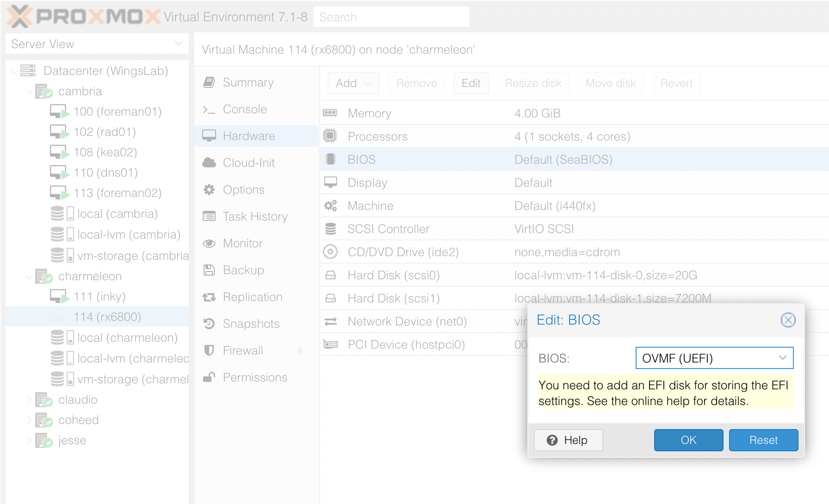This screenshot has height=504, width=829.
Task: Select VM 114 (rx6800) in tree
Action: point(97,317)
